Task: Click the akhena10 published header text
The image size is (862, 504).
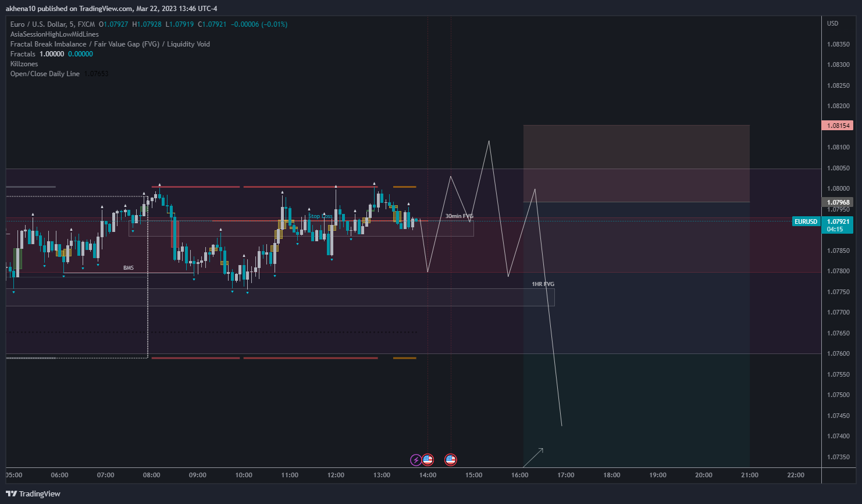Action: (111, 9)
